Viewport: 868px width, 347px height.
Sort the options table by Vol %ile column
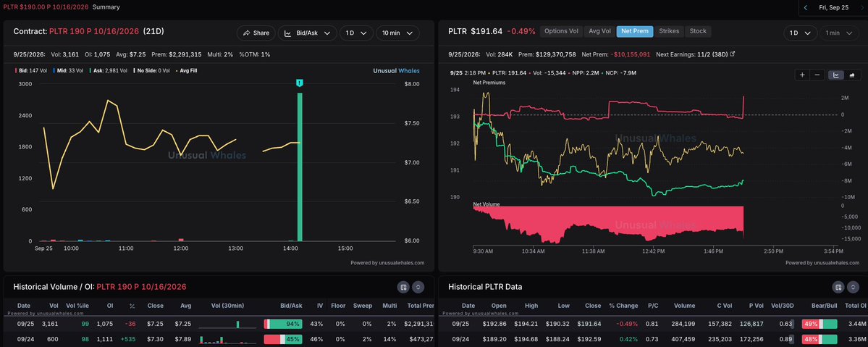(x=77, y=306)
